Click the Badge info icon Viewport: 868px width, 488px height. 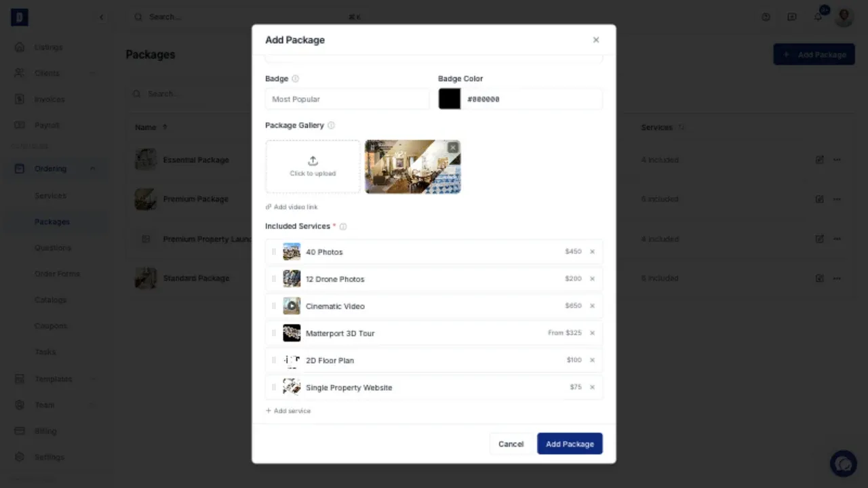pos(295,79)
